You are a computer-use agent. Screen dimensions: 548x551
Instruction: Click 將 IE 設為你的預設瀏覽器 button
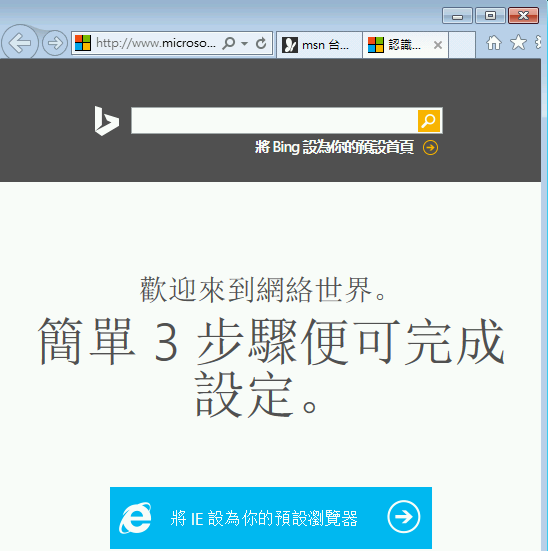click(271, 518)
